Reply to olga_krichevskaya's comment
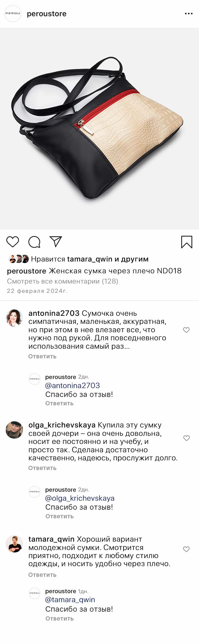 (42, 468)
